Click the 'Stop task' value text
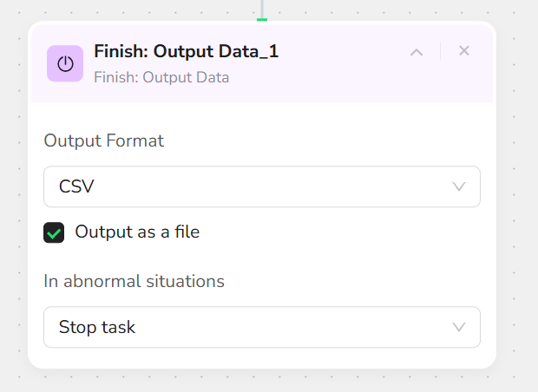 pos(97,327)
